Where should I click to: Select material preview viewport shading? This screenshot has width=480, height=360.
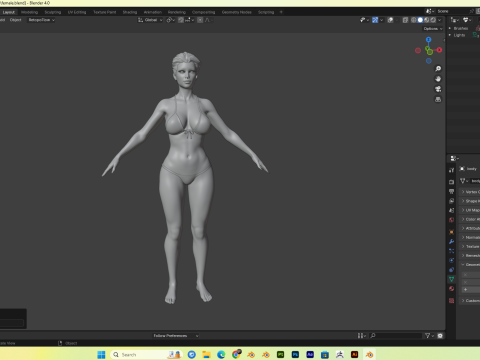point(427,20)
